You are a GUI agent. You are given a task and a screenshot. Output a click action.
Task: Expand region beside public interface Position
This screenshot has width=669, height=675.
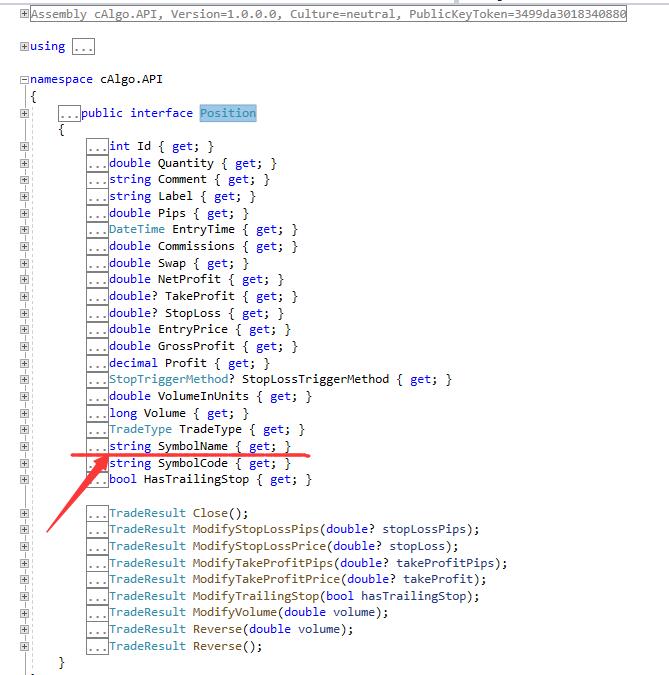(25, 113)
